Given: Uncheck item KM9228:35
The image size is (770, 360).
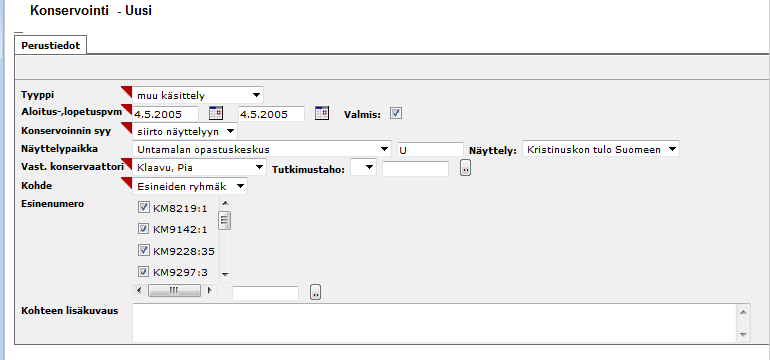Looking at the screenshot, I should pyautogui.click(x=144, y=250).
